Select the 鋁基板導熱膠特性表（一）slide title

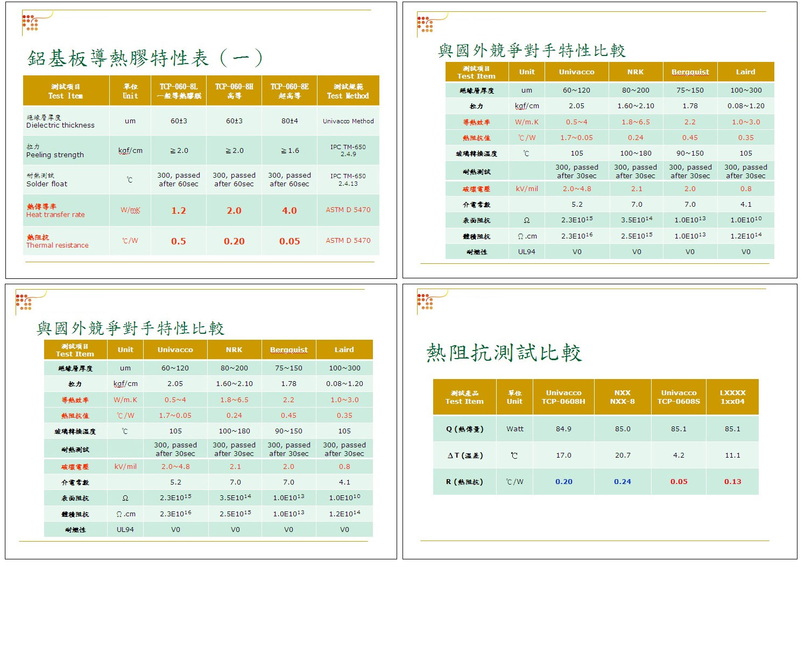pos(145,58)
